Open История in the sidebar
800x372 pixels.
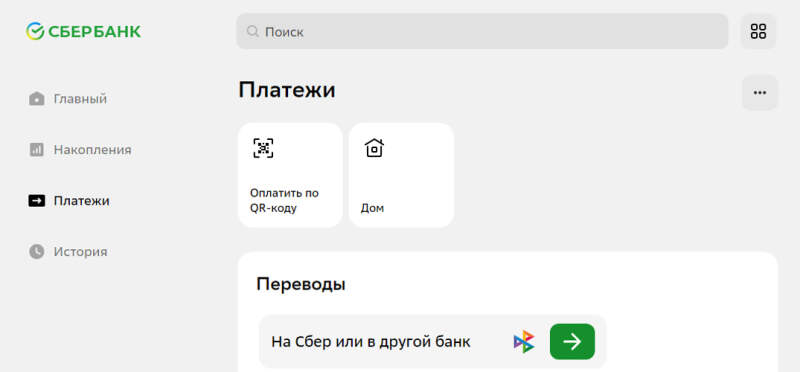click(81, 252)
